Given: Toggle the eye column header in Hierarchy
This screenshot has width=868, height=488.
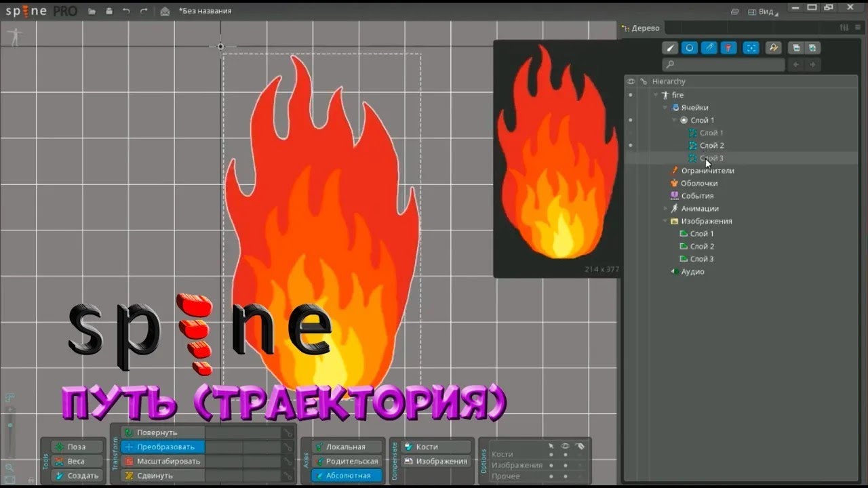Looking at the screenshot, I should 631,81.
